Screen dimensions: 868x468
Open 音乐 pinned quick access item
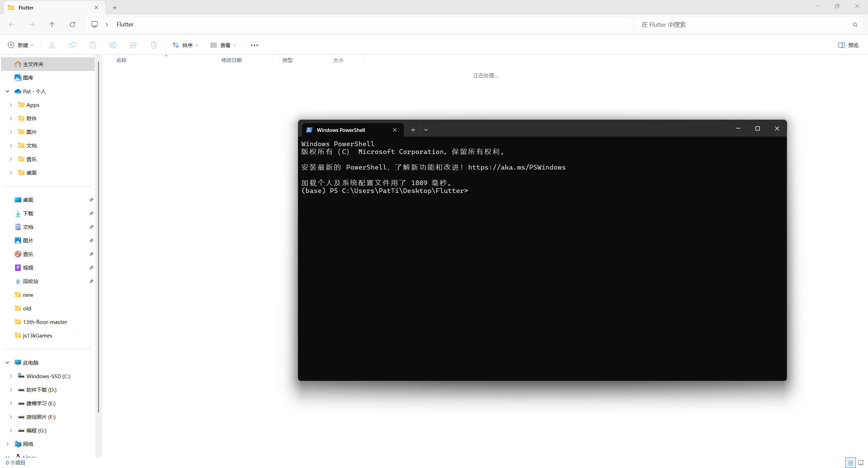[x=28, y=254]
